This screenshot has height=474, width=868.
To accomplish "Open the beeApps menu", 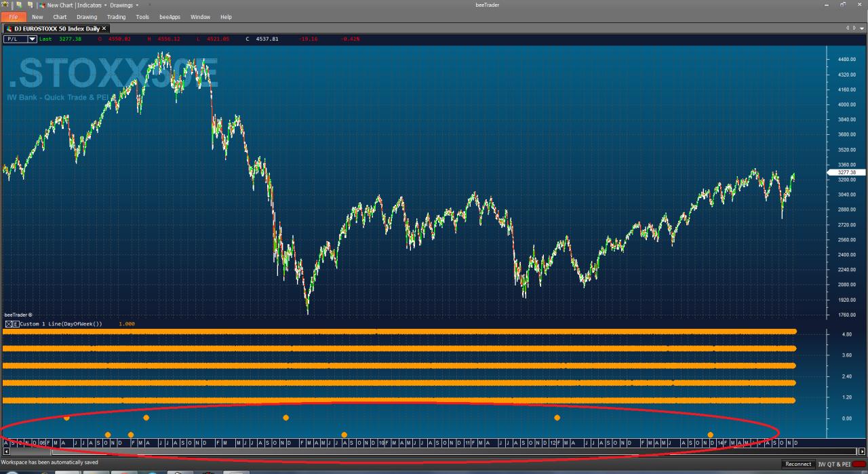I will [170, 17].
